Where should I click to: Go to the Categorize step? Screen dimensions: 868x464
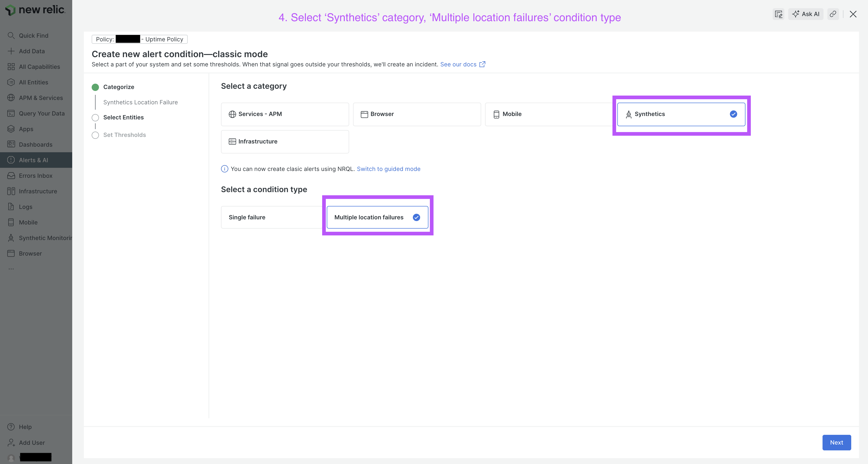coord(119,87)
